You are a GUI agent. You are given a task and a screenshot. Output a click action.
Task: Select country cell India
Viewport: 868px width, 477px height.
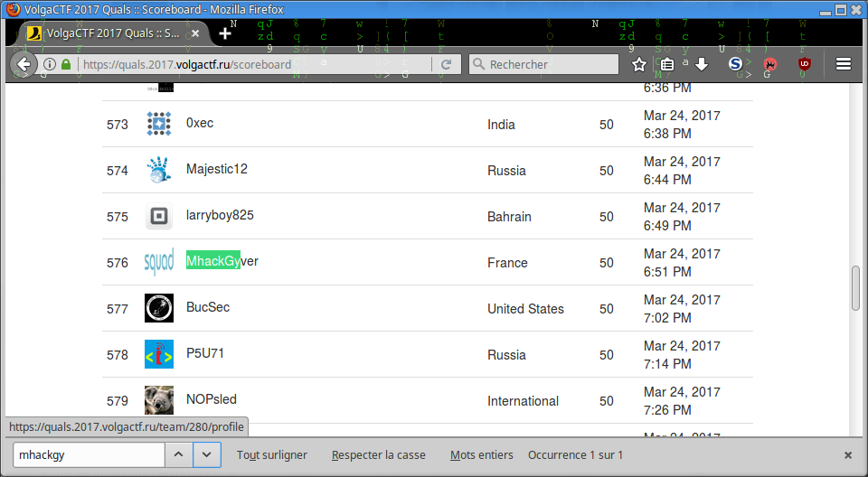(501, 125)
